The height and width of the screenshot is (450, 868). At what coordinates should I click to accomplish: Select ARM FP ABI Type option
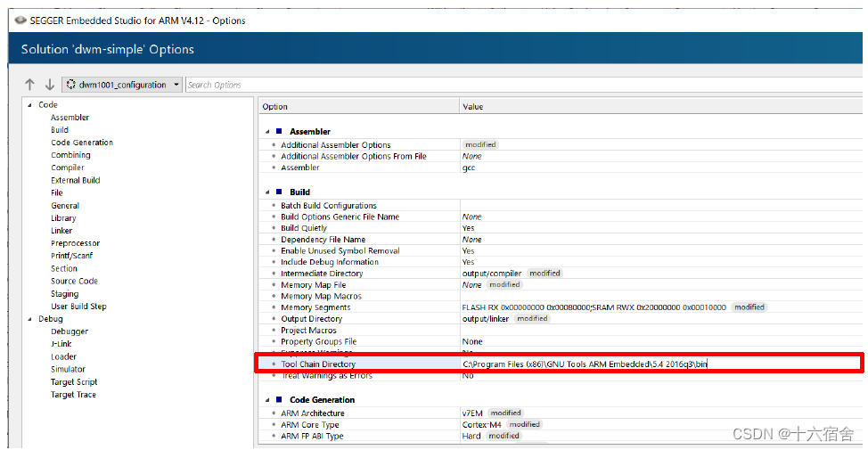pos(312,436)
